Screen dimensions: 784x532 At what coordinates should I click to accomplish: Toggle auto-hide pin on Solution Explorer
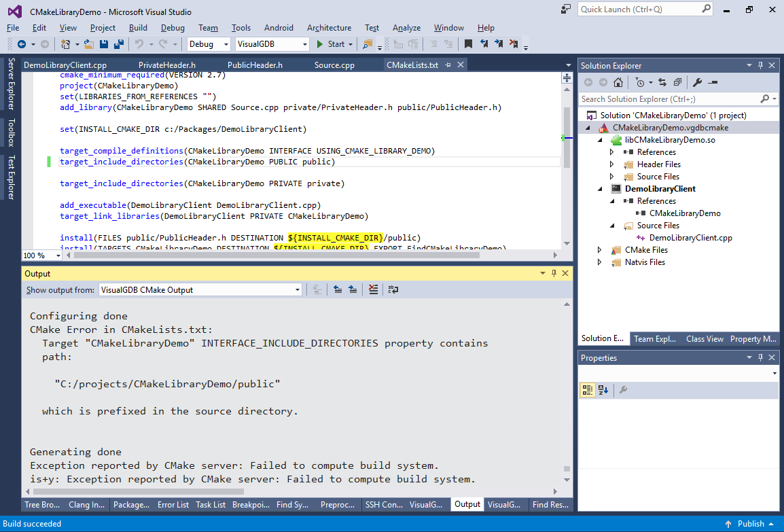point(760,65)
